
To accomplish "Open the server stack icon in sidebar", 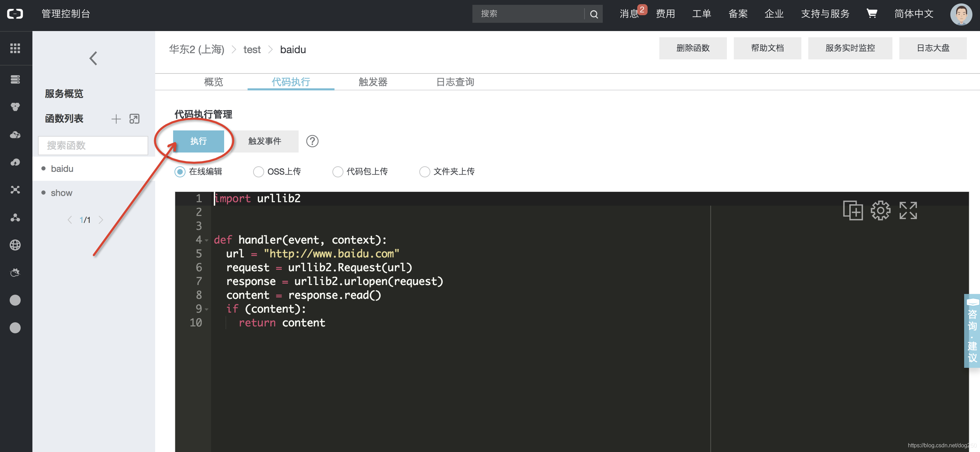I will [x=15, y=79].
